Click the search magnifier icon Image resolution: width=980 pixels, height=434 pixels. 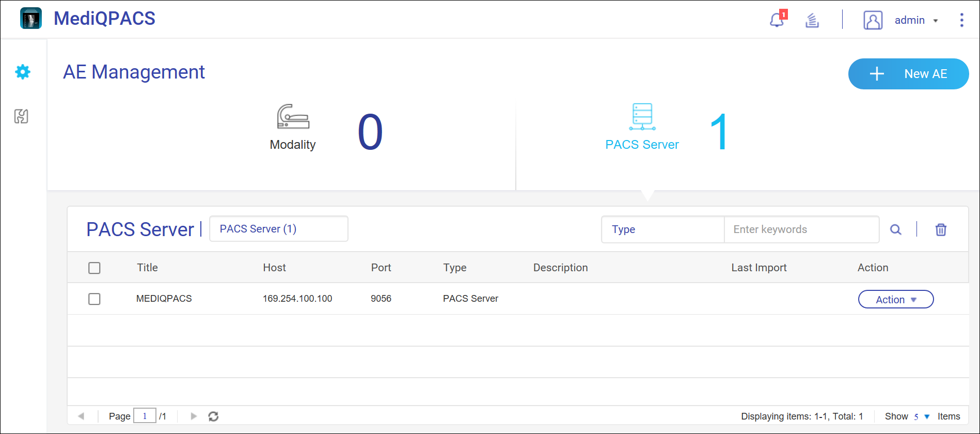click(x=896, y=229)
